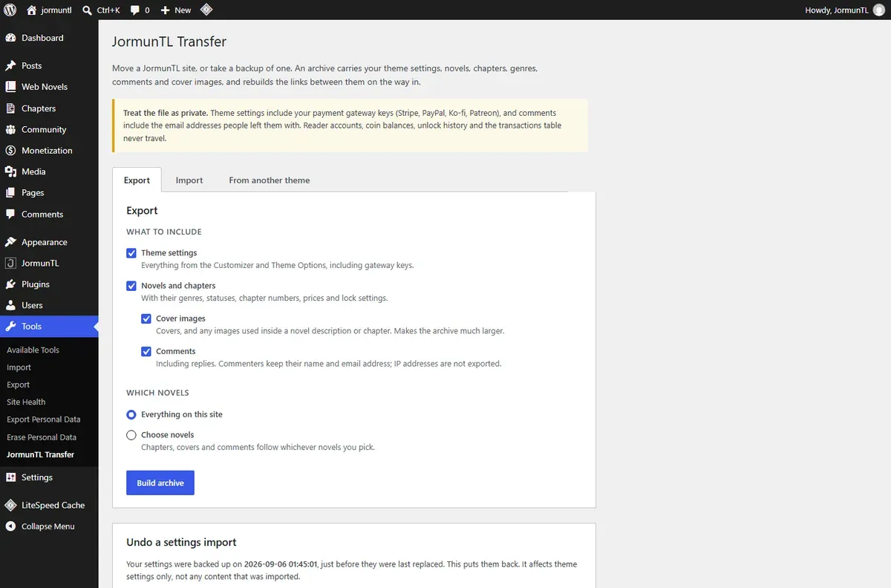The height and width of the screenshot is (588, 891).
Task: Click the Build archive button
Action: point(160,483)
